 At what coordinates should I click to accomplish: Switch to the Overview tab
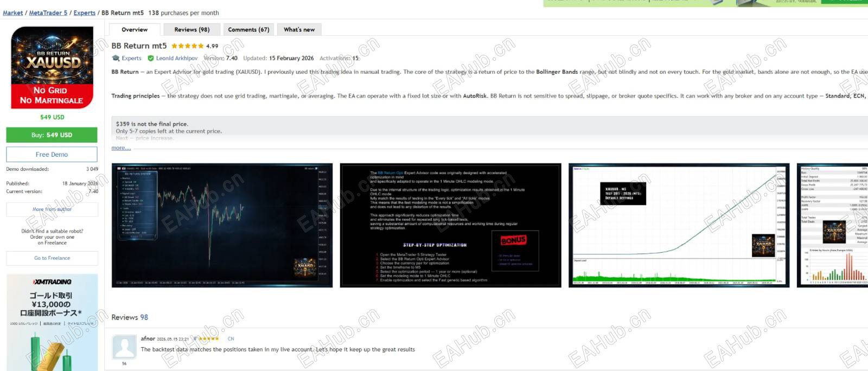(135, 30)
